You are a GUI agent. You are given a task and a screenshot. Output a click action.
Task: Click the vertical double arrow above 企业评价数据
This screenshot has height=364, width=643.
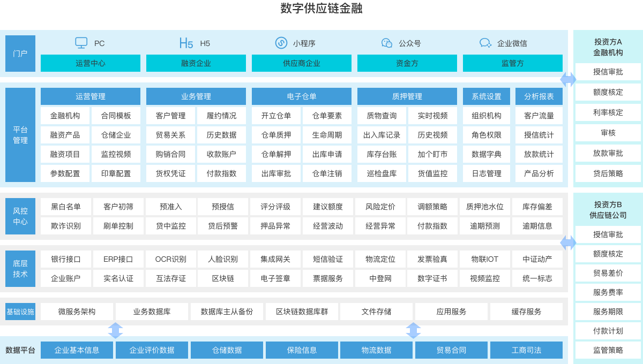coord(116,330)
